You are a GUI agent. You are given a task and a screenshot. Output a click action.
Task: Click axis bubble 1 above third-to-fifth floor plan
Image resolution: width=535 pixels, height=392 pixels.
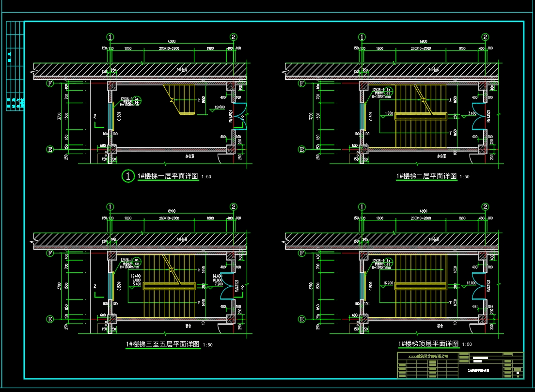(x=110, y=207)
